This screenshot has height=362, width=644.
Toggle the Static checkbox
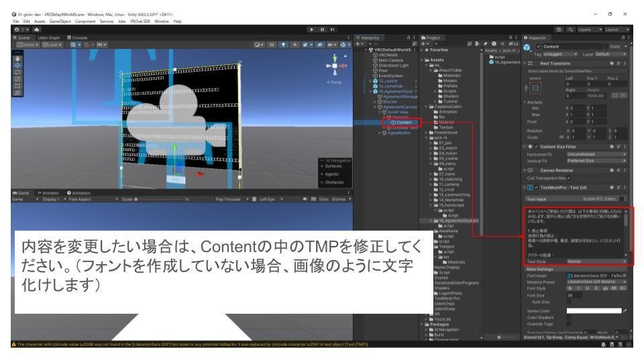click(606, 47)
